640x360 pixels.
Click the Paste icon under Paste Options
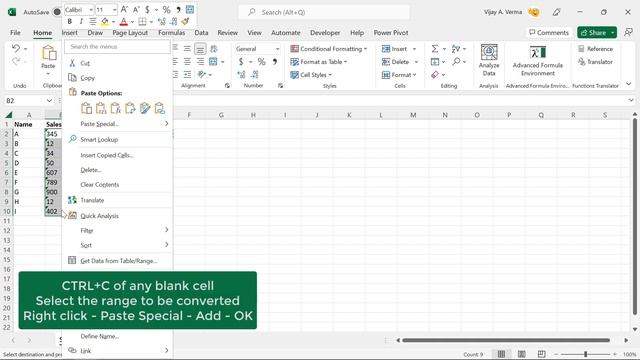(x=86, y=108)
